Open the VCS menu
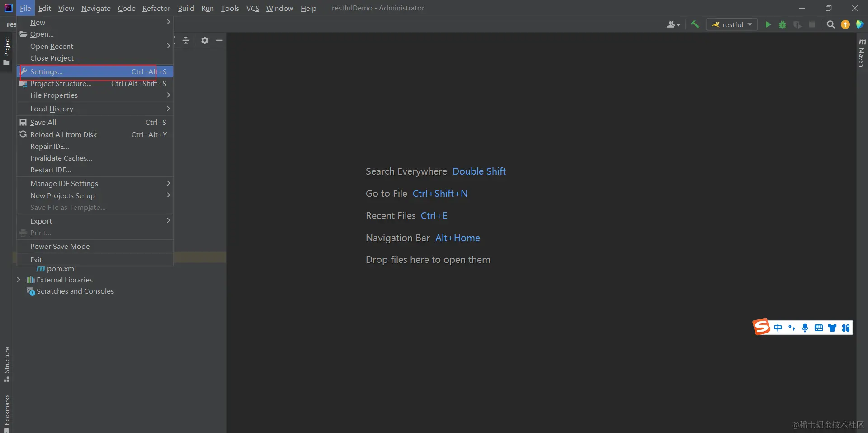 pos(253,8)
